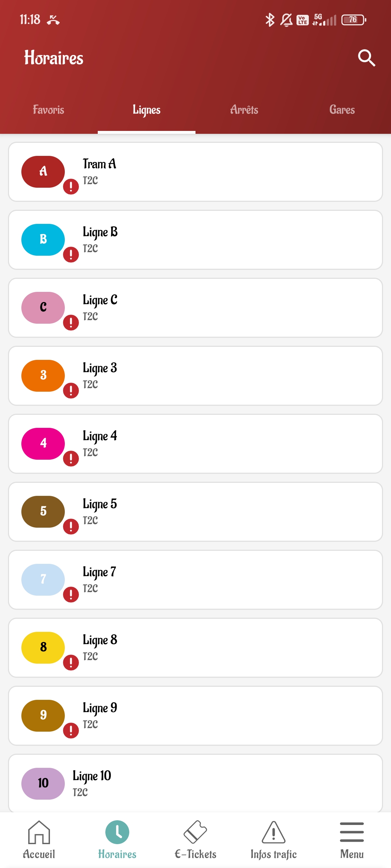Tap the E-Tickets ticket icon
The image size is (391, 868).
click(x=195, y=832)
